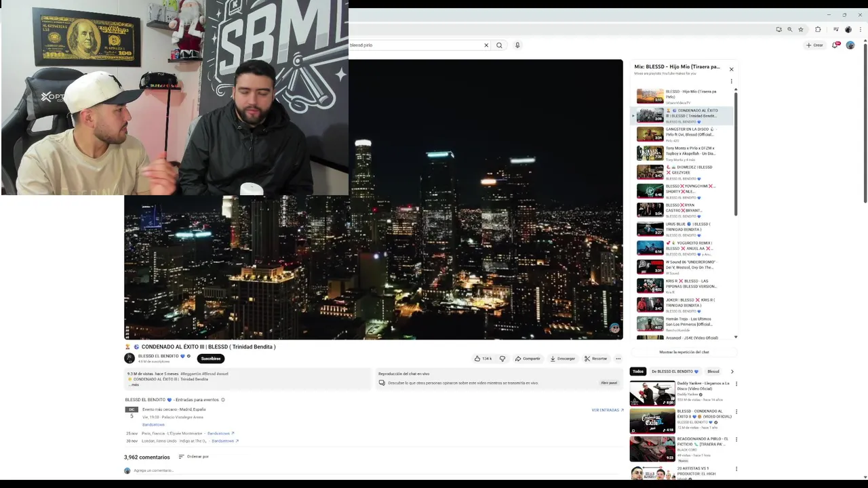Open Bandsintown link for Paris event
The image size is (868, 488).
(x=220, y=433)
